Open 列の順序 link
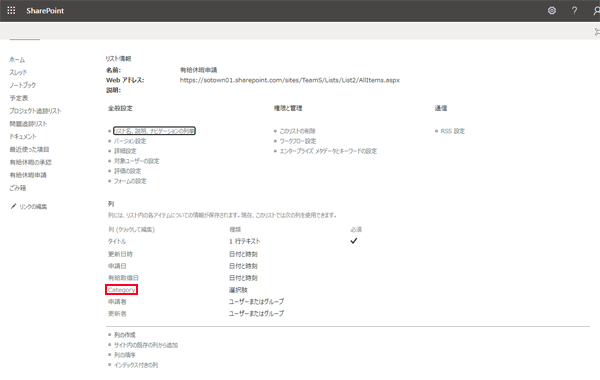The height and width of the screenshot is (380, 600). [125, 355]
